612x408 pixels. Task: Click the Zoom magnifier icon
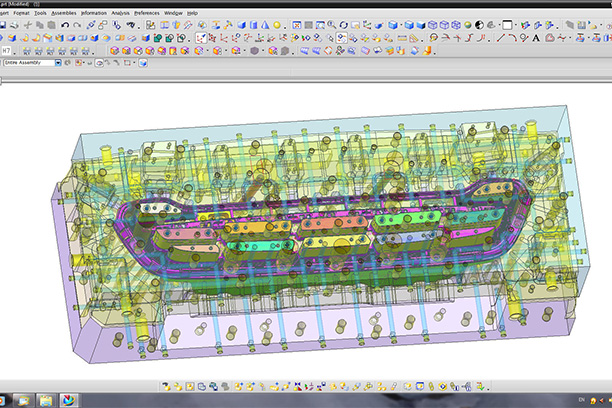click(331, 24)
